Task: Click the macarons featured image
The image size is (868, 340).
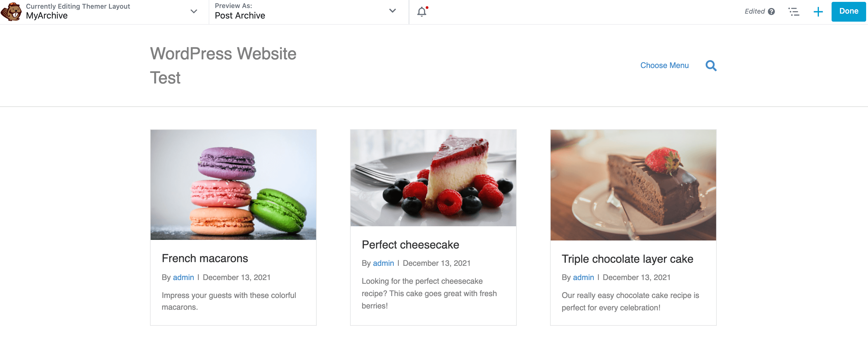Action: (233, 185)
